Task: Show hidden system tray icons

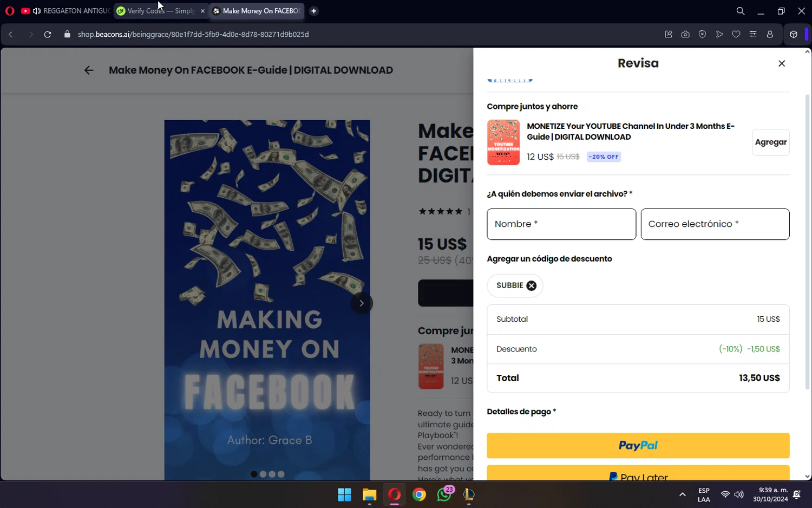Action: (x=683, y=494)
